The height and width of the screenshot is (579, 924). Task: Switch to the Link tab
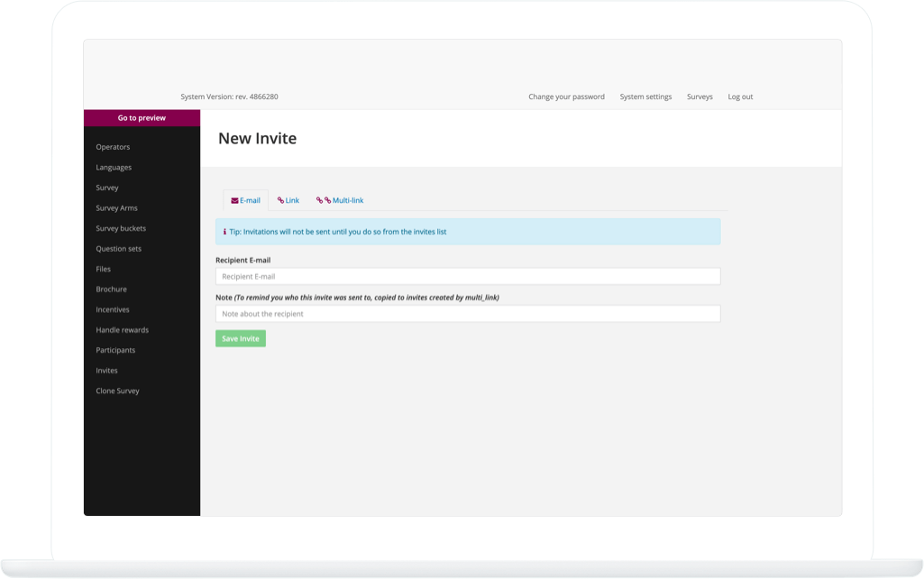tap(288, 200)
